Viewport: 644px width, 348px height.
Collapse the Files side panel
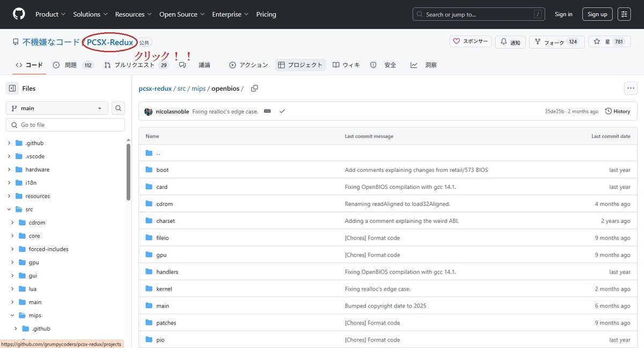12,88
